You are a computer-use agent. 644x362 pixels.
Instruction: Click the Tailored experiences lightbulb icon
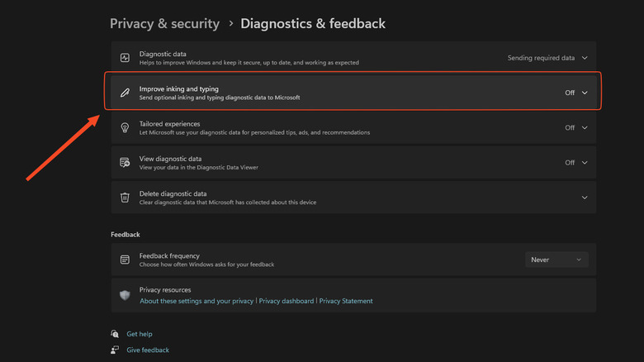pos(125,128)
